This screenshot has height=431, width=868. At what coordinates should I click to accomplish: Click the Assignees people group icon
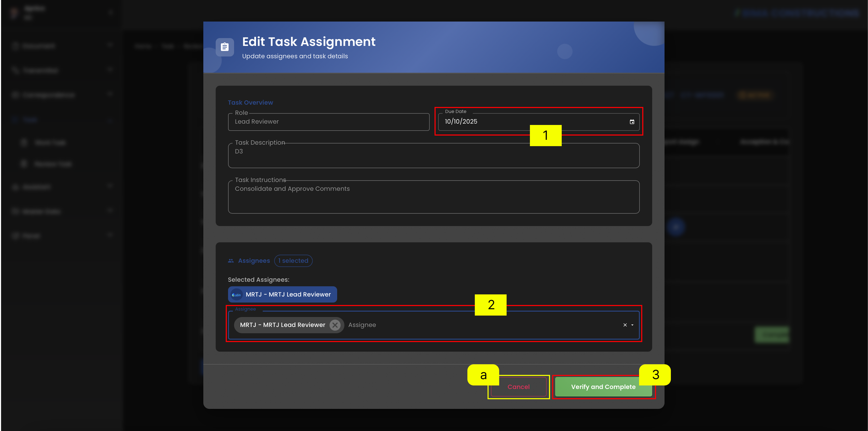[231, 261]
